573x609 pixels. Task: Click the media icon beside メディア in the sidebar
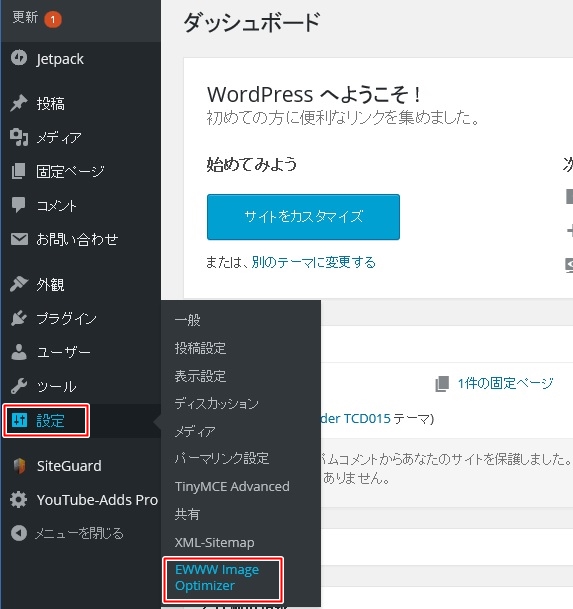tap(19, 137)
